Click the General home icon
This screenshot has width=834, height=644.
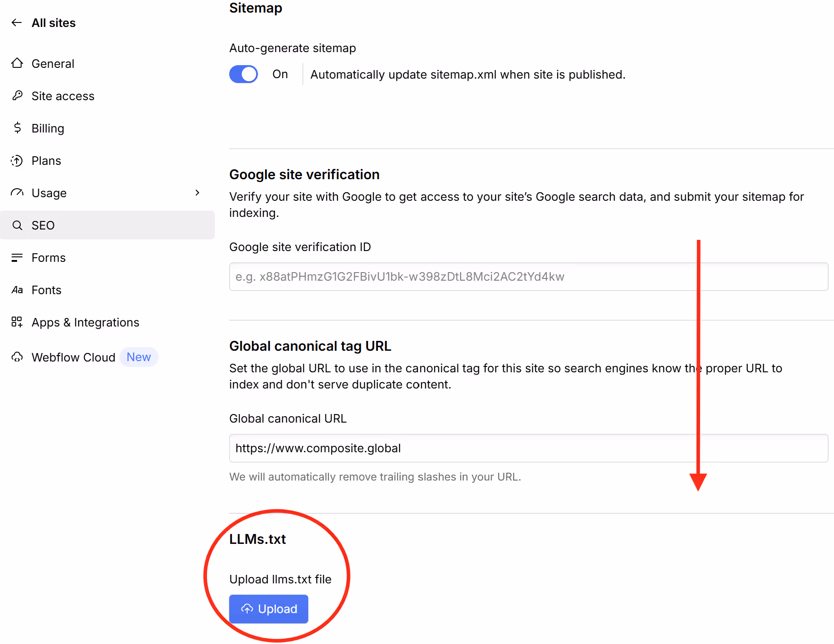point(18,63)
